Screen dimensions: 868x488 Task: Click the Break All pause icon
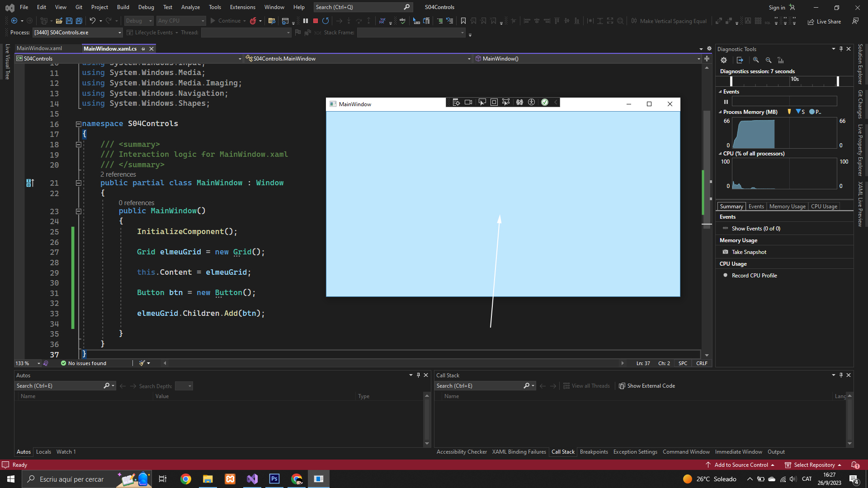pyautogui.click(x=306, y=21)
